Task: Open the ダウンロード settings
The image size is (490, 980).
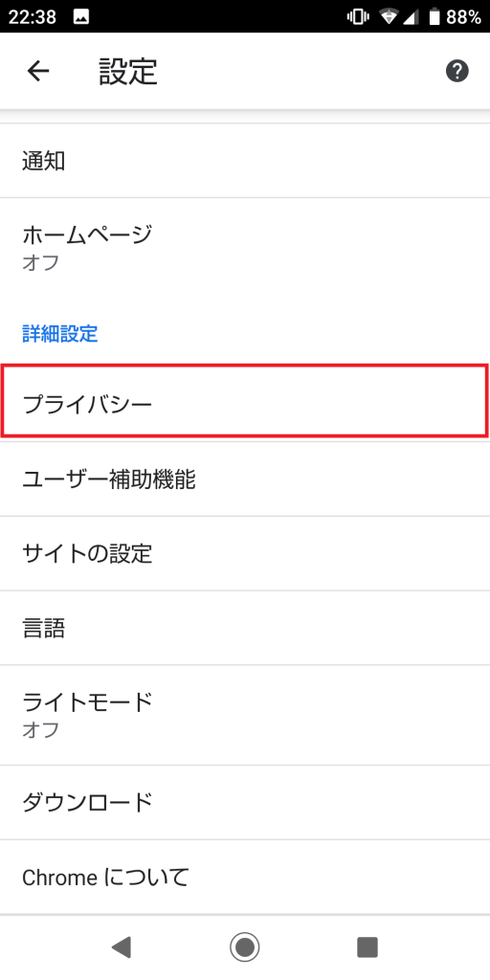Action: (245, 802)
